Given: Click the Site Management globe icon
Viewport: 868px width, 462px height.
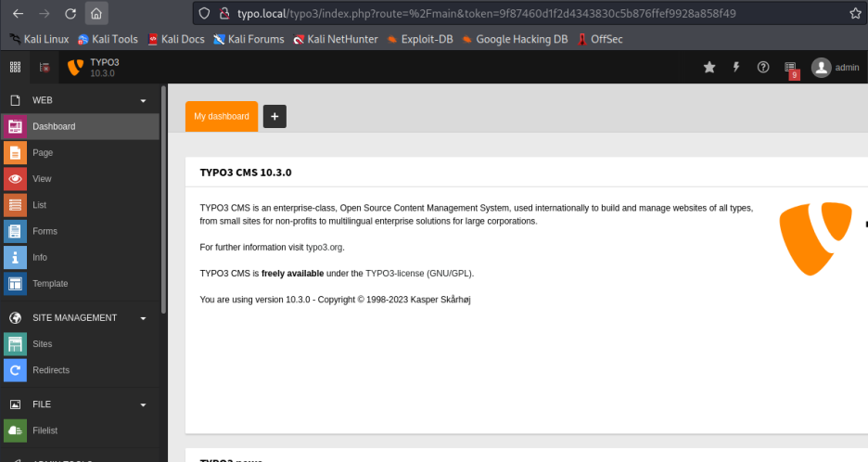Looking at the screenshot, I should 15,317.
